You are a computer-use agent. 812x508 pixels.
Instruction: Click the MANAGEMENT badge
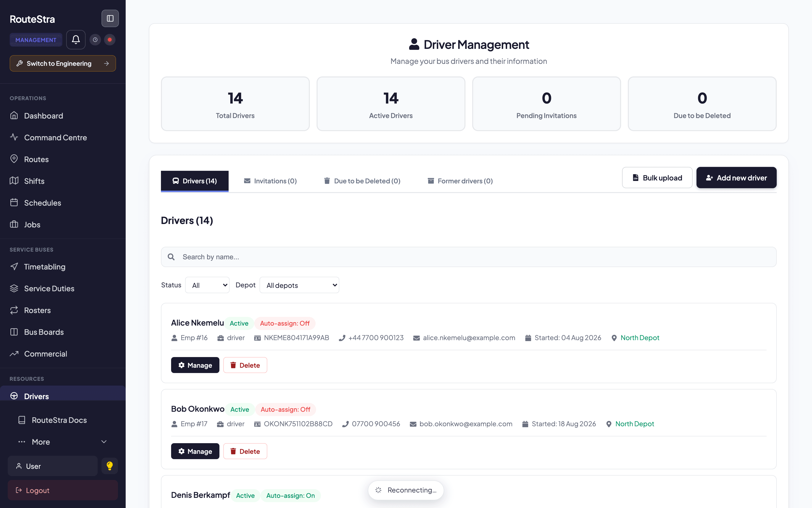[x=36, y=40]
